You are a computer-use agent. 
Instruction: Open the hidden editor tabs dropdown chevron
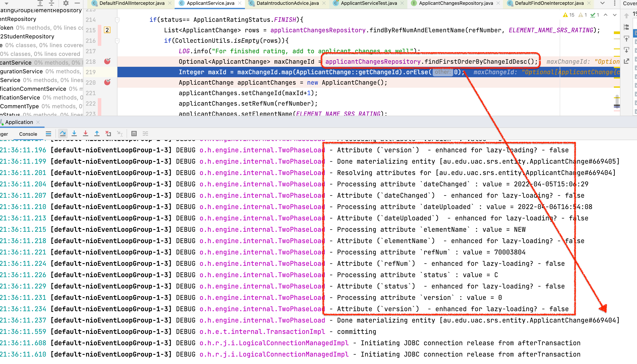[603, 3]
